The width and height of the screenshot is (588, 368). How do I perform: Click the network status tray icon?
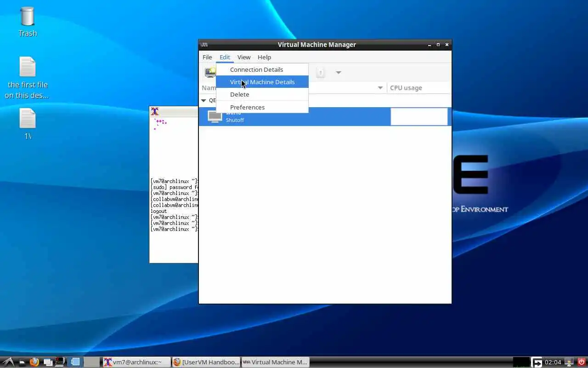(x=569, y=362)
